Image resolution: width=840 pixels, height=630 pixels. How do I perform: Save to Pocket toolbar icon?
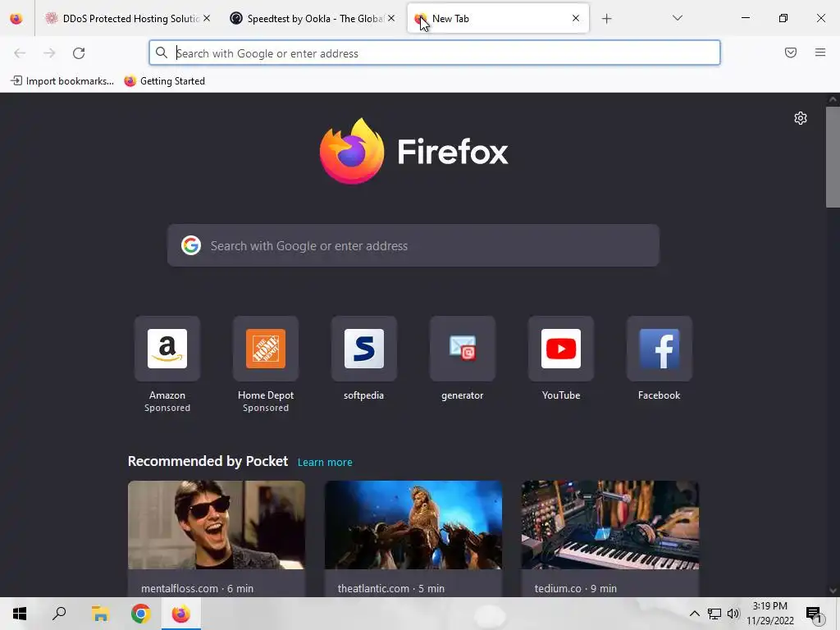click(791, 52)
